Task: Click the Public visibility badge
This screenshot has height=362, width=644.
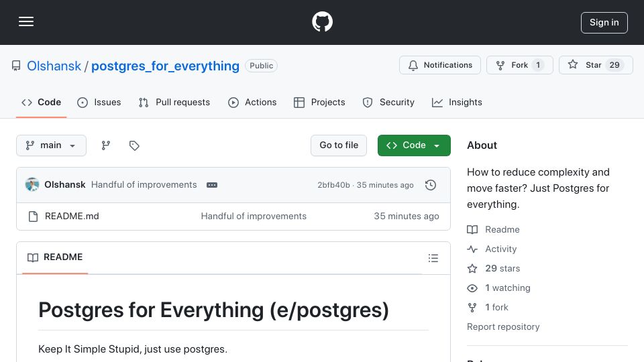Action: pos(261,66)
